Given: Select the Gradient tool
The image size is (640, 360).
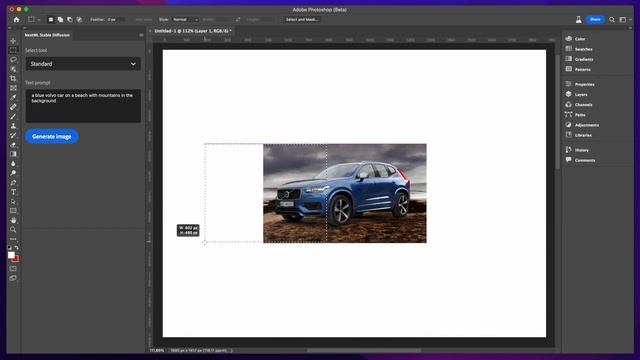Looking at the screenshot, I should coord(13,154).
